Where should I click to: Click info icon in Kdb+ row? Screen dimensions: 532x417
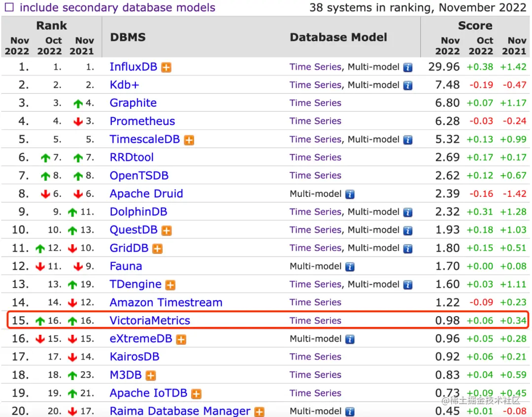[408, 86]
